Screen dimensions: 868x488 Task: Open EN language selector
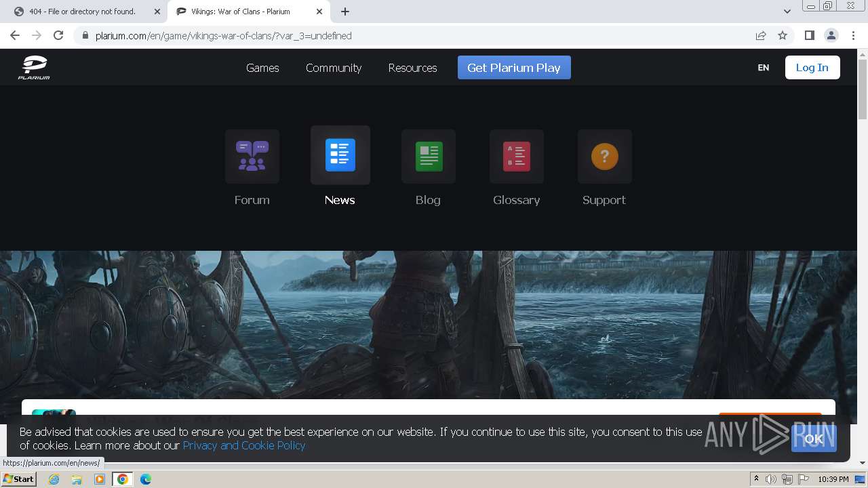764,68
